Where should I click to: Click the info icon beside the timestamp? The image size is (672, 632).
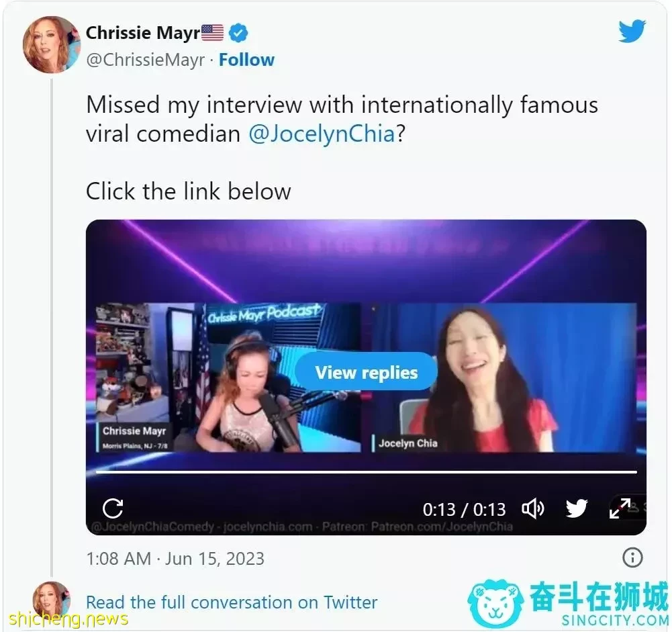pyautogui.click(x=632, y=558)
